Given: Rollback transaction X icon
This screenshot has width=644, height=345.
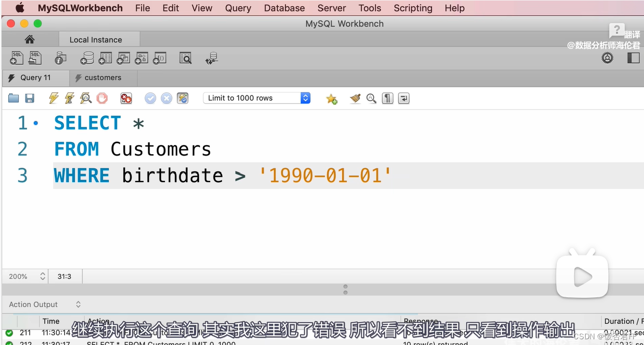Looking at the screenshot, I should pyautogui.click(x=166, y=98).
